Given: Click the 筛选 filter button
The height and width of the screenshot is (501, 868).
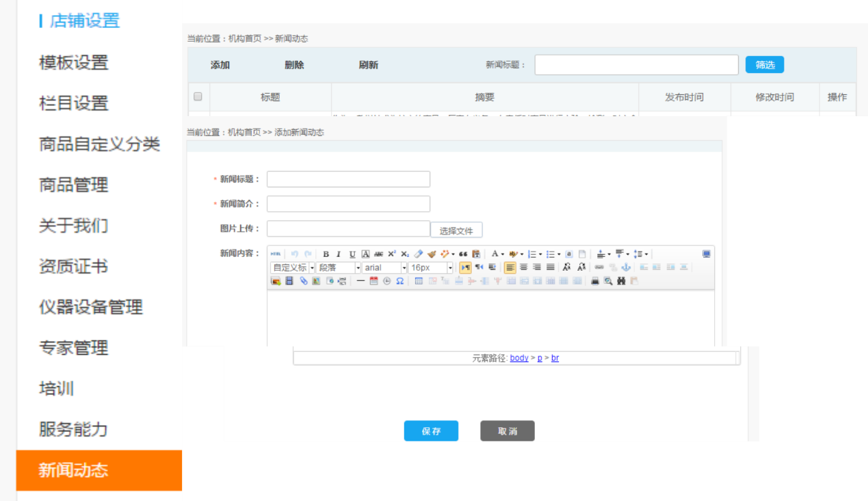Looking at the screenshot, I should (x=765, y=65).
